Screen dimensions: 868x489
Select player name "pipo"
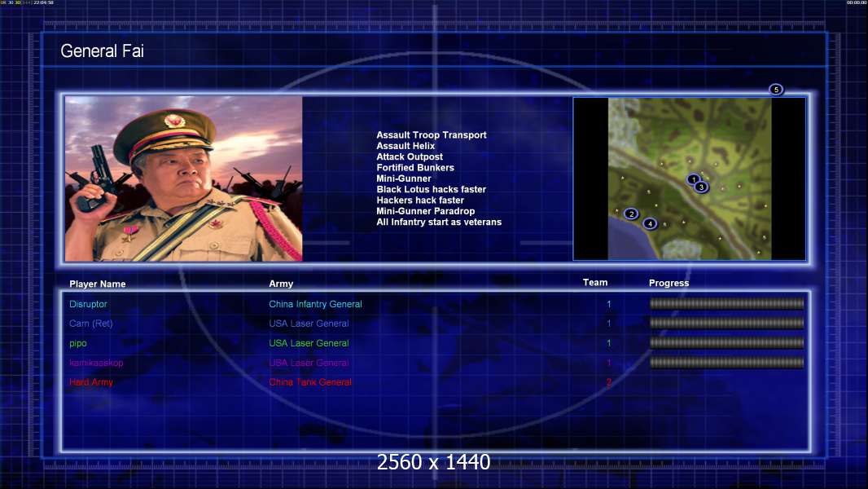coord(78,343)
